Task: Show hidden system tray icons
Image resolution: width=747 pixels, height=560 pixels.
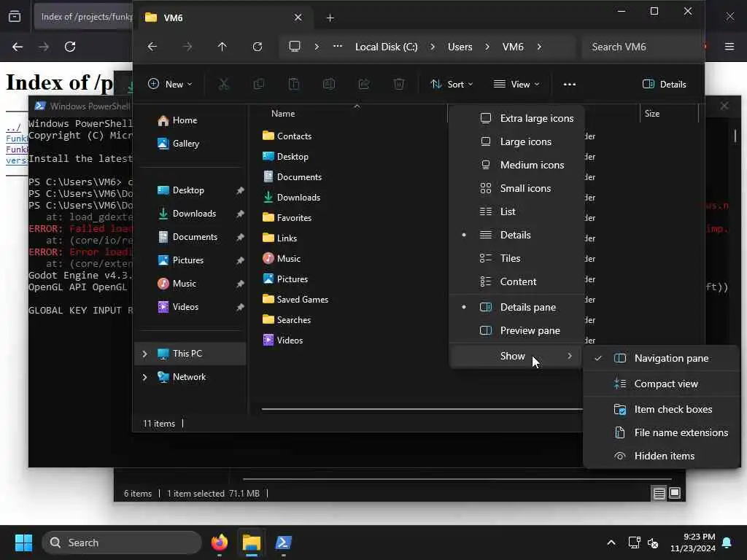Action: tap(611, 542)
